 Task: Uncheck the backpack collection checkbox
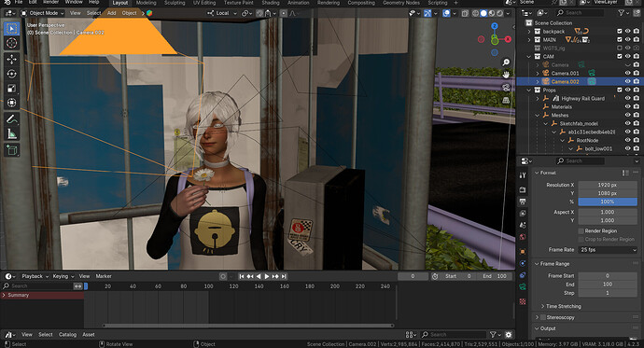620,31
